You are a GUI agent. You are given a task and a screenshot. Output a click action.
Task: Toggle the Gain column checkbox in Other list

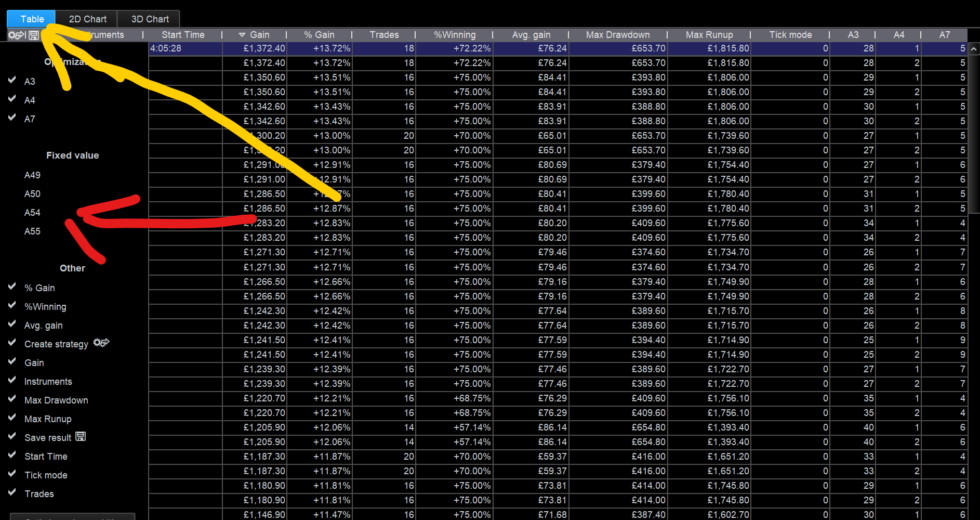(x=12, y=361)
